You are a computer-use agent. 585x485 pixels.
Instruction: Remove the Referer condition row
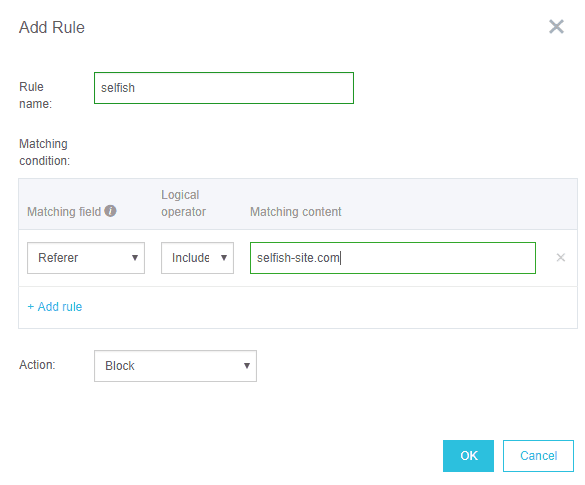click(560, 257)
